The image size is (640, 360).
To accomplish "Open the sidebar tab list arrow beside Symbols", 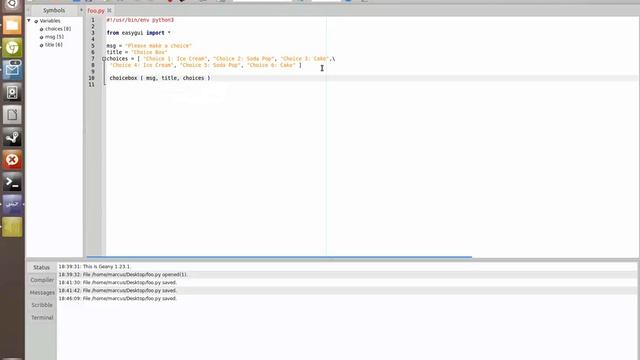I will point(81,10).
